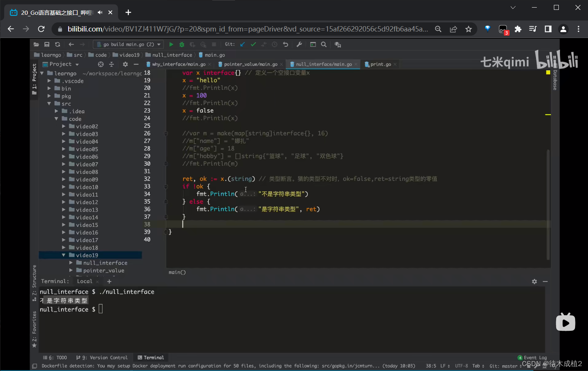Screen dimensions: 588x371
Task: Mute the browser tab audio
Action: point(100,13)
